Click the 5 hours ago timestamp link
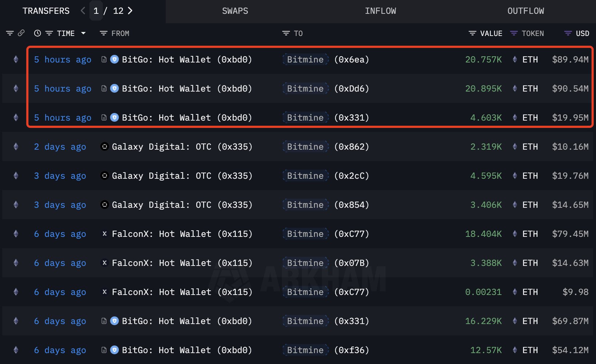The width and height of the screenshot is (596, 364). tap(63, 59)
